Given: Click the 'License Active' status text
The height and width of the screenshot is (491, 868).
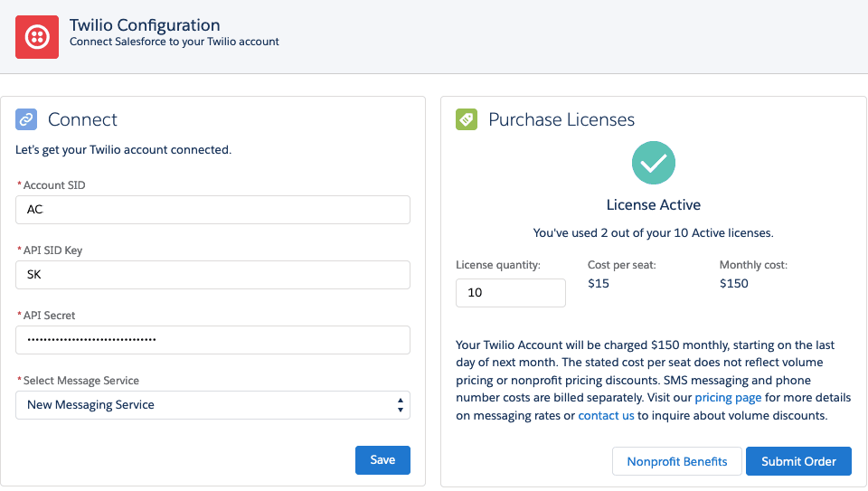Looking at the screenshot, I should (x=653, y=205).
